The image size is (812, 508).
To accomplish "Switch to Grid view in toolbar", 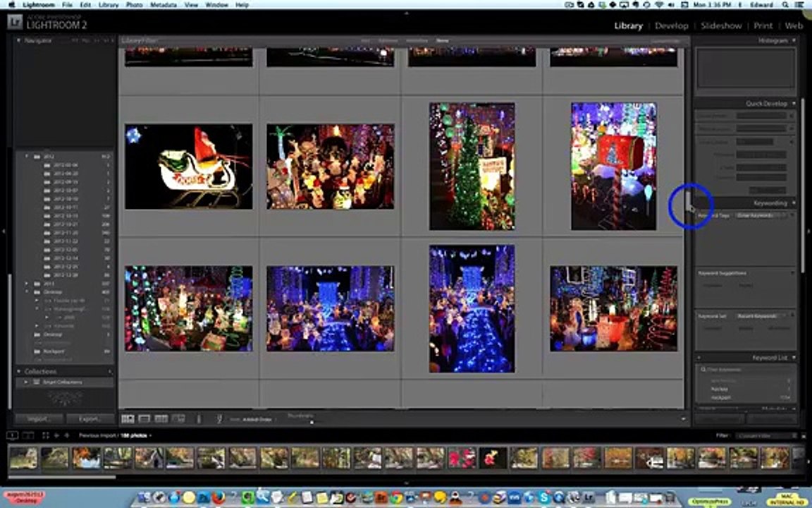I will click(x=128, y=419).
